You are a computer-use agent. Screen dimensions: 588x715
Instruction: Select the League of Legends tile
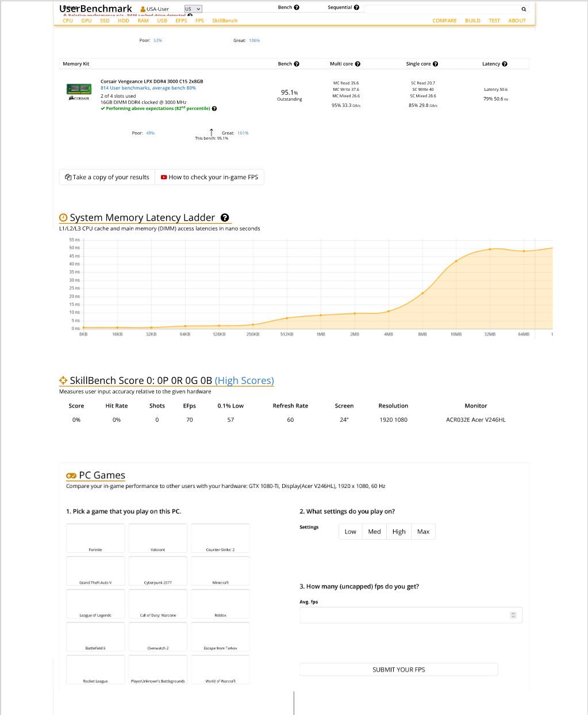(95, 604)
